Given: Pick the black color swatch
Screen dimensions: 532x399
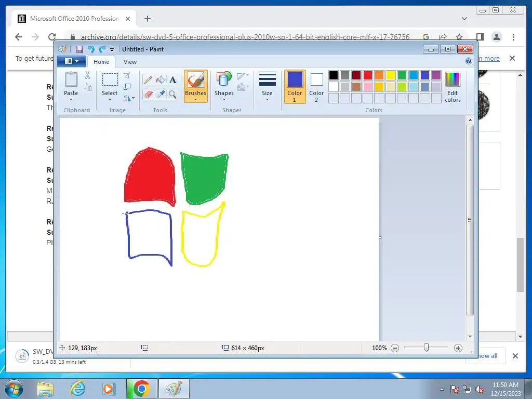Looking at the screenshot, I should tap(334, 75).
